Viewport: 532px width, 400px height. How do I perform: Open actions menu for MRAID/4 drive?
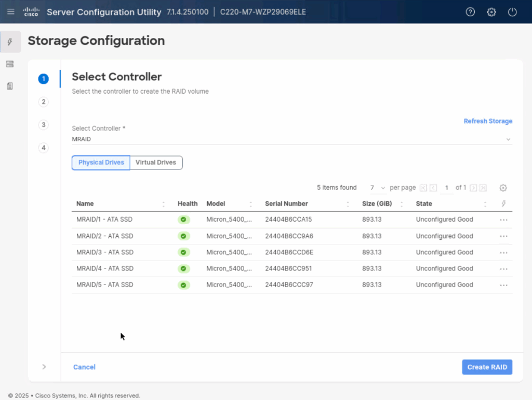coord(503,268)
